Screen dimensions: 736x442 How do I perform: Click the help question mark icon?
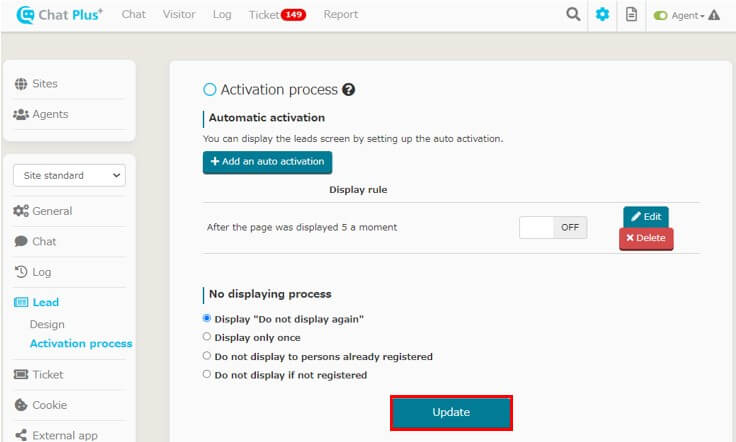[x=348, y=89]
